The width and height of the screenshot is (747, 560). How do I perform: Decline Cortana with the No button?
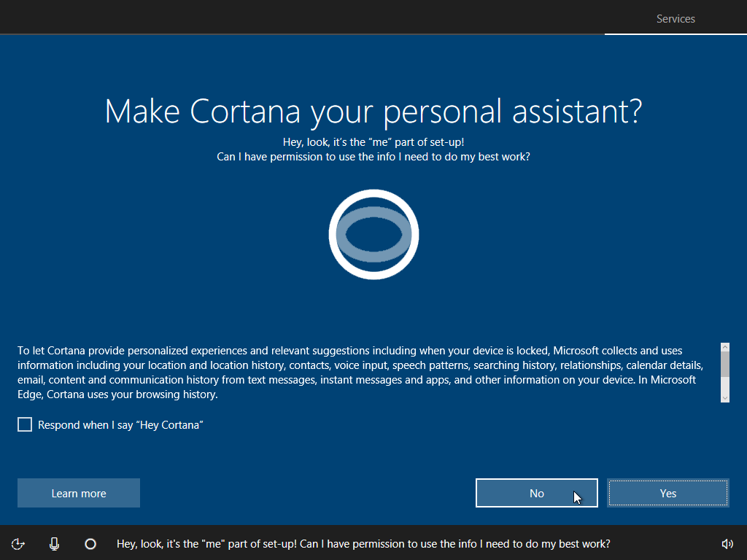(537, 493)
